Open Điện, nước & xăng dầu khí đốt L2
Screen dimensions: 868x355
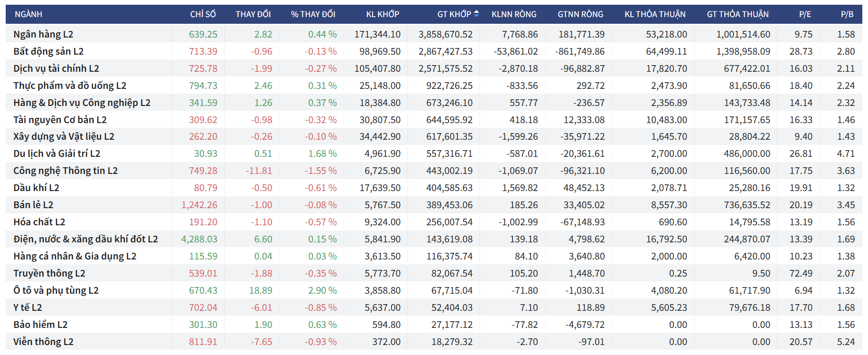tap(85, 239)
